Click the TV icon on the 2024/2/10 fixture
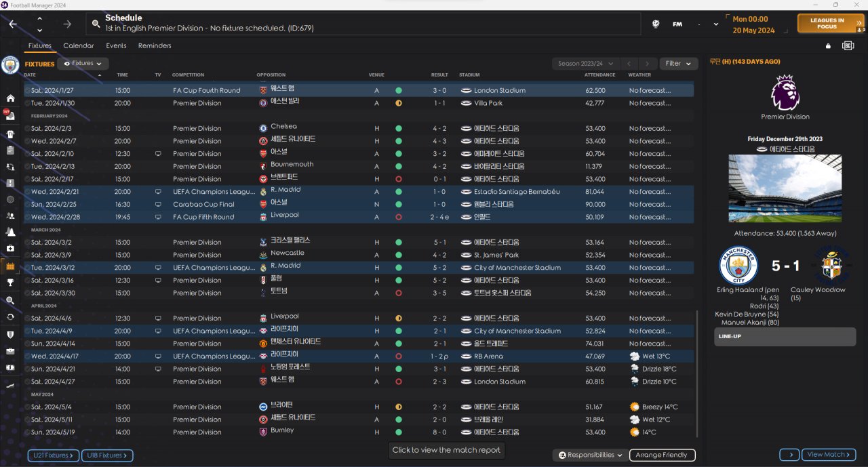This screenshot has height=467, width=868. click(158, 154)
